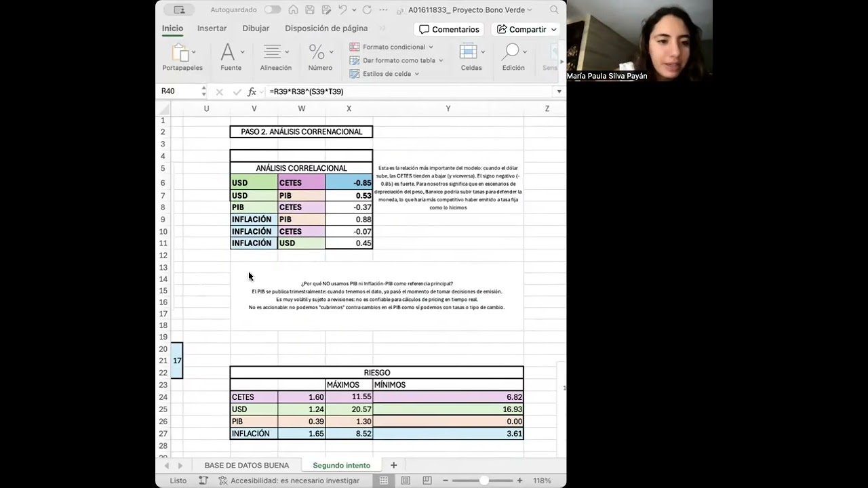Click the fx Insert Function icon
The height and width of the screenshot is (488, 868).
click(x=252, y=91)
